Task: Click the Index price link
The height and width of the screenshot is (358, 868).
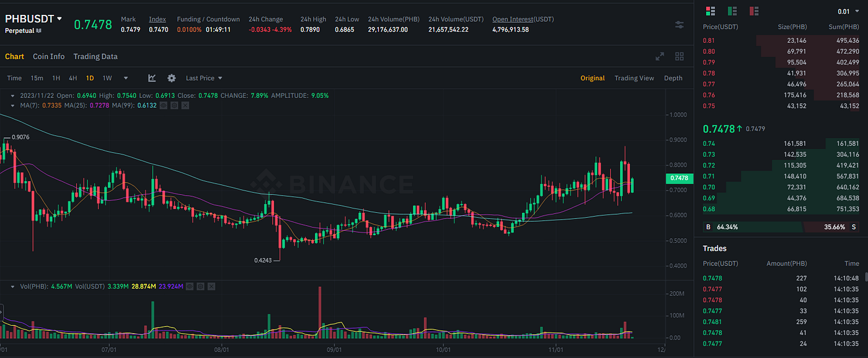Action: click(157, 19)
